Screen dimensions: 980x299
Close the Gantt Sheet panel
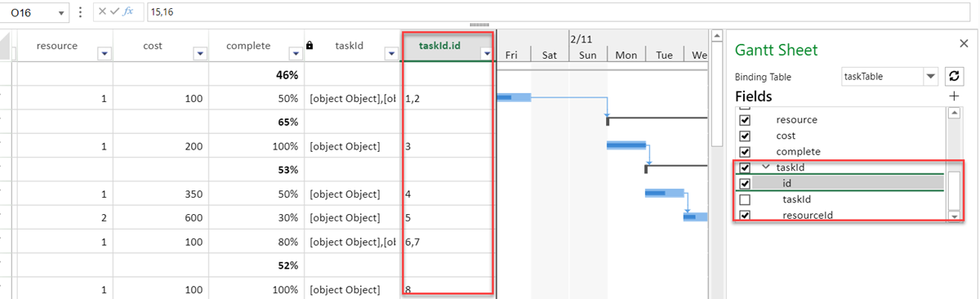tap(963, 43)
